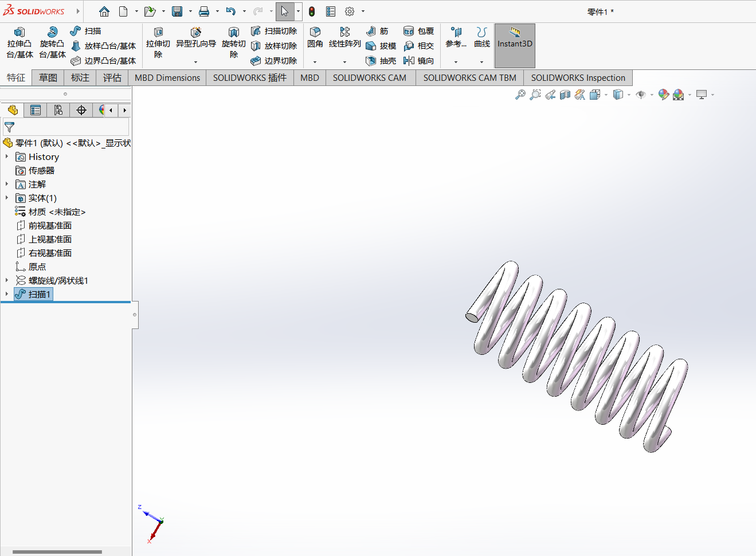The width and height of the screenshot is (756, 556).
Task: Open the SOLIDWORKS CAM tab
Action: coord(370,78)
